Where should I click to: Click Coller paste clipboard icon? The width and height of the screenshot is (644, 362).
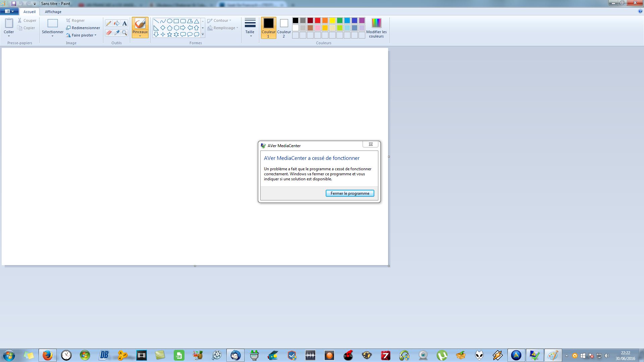click(x=9, y=23)
